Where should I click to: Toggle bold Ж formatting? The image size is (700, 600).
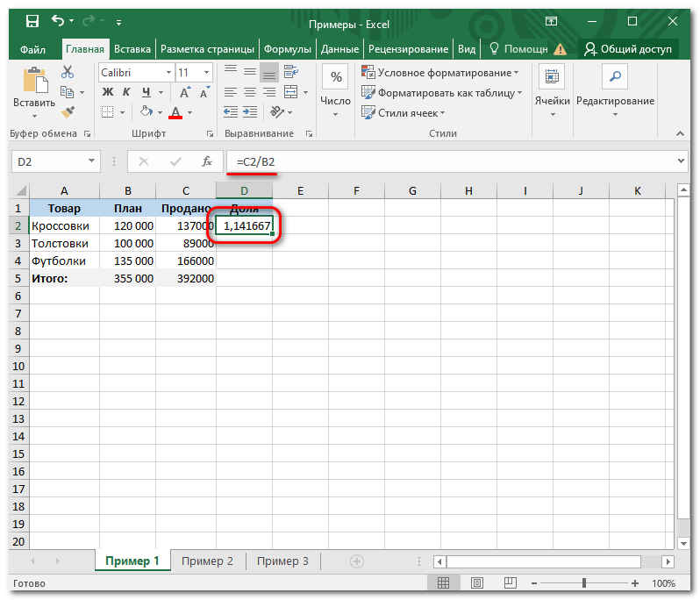point(108,92)
